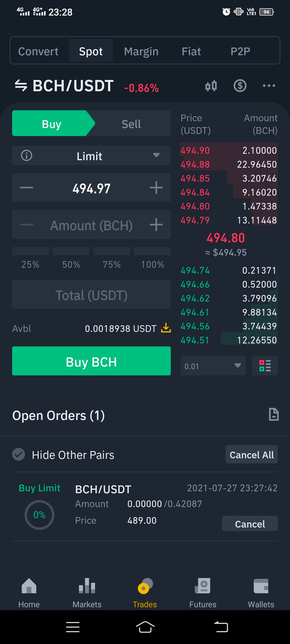Expand the Limit order type dropdown
This screenshot has width=290, height=644.
(91, 156)
